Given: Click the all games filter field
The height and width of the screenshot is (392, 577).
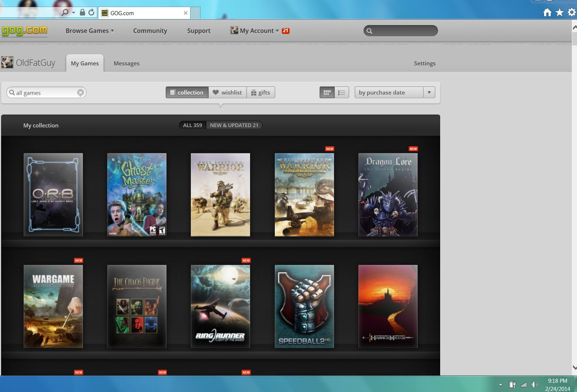Looking at the screenshot, I should click(x=46, y=92).
